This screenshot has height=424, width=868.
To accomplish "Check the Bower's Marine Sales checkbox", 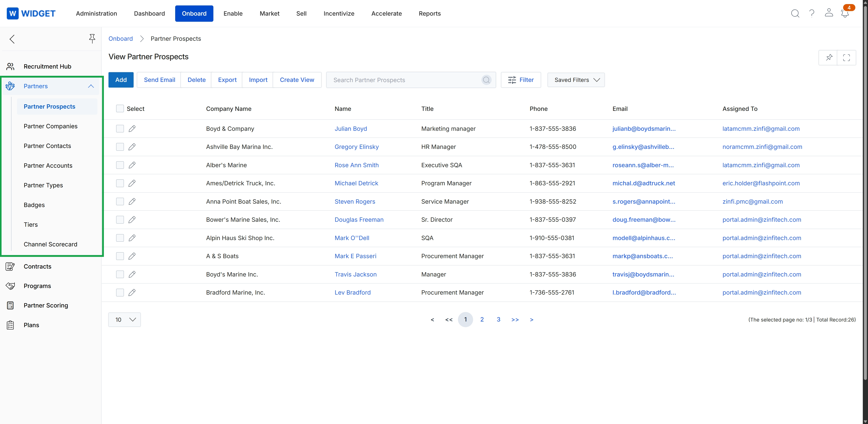I will pos(120,220).
